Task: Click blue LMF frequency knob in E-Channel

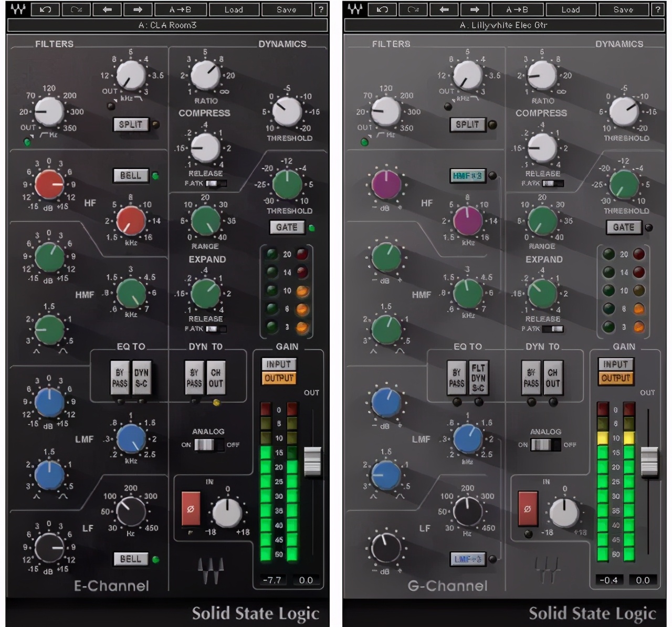Action: (131, 439)
